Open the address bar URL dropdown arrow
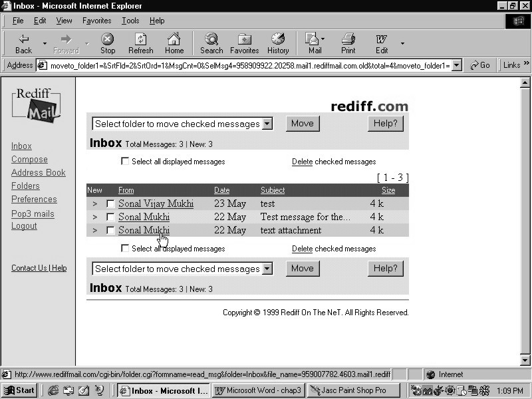 [456, 65]
